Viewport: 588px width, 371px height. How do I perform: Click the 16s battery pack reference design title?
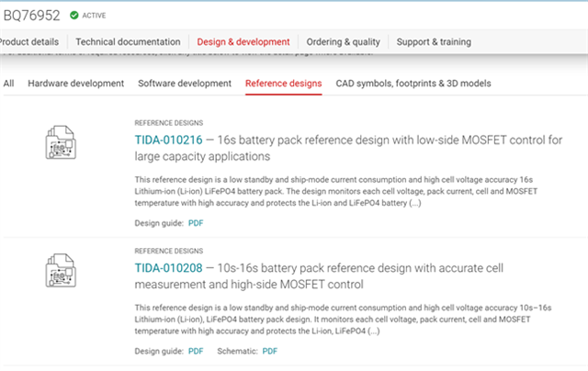tap(348, 148)
